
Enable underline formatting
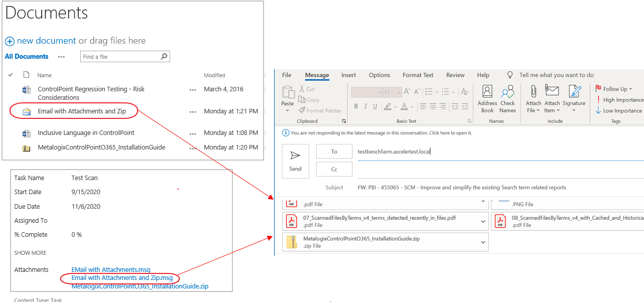point(374,107)
